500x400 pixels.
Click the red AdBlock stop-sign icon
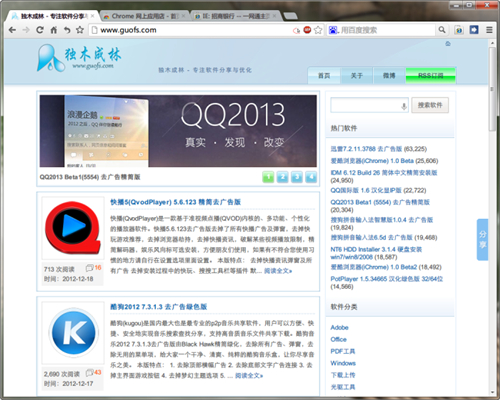point(307,30)
